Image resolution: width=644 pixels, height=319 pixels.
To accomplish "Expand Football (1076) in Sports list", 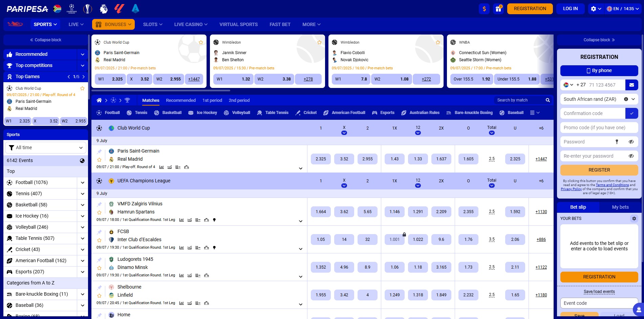I will pos(82,183).
